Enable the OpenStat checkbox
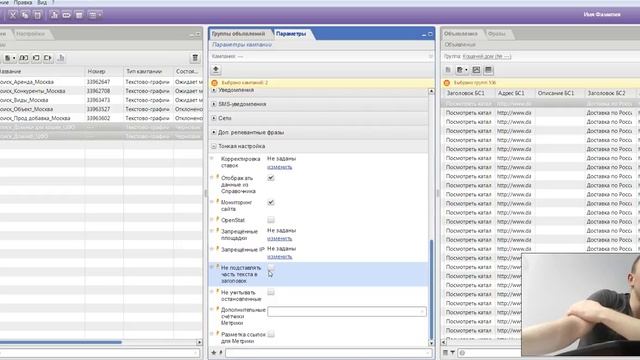This screenshot has width=640, height=360. pyautogui.click(x=271, y=220)
